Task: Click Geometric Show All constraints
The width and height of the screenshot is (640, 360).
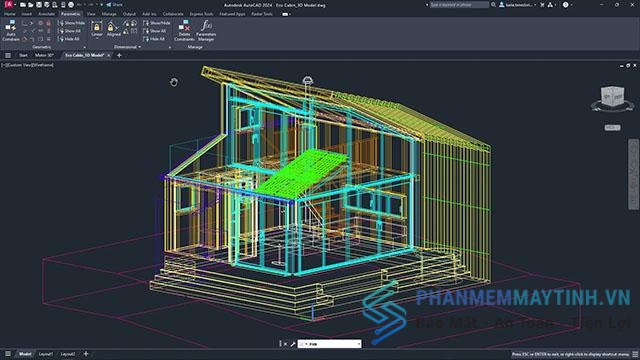Action: 69,31
